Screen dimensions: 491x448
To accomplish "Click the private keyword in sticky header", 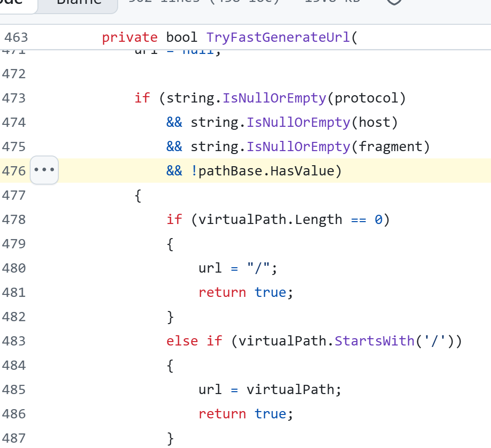I will [x=130, y=37].
